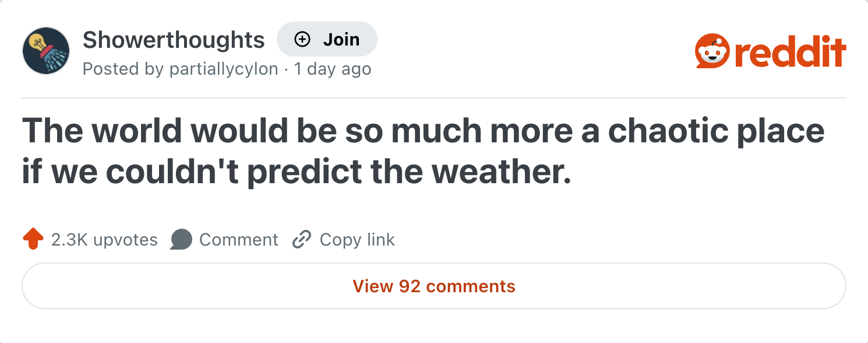868x343 pixels.
Task: Click the chain link icon
Action: [x=301, y=240]
